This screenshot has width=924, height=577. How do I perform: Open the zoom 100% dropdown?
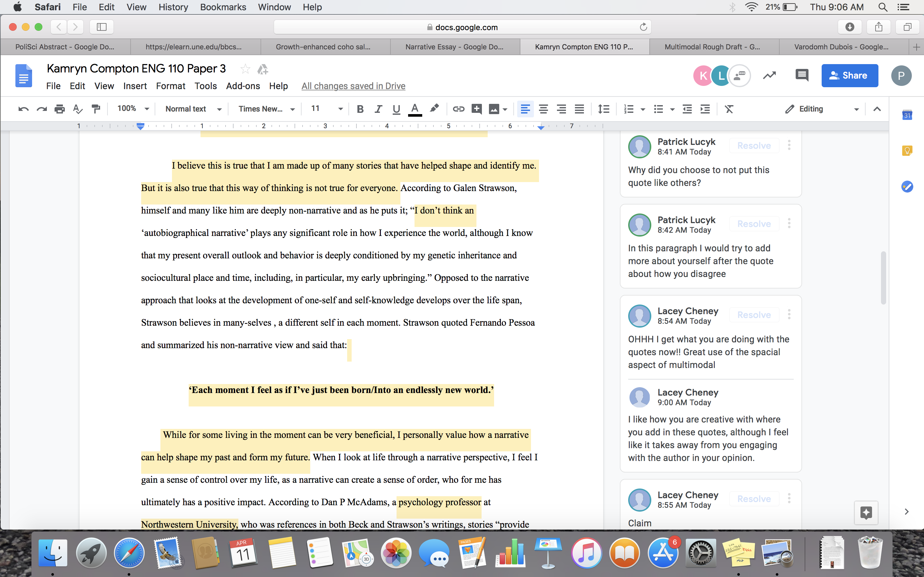pyautogui.click(x=133, y=109)
